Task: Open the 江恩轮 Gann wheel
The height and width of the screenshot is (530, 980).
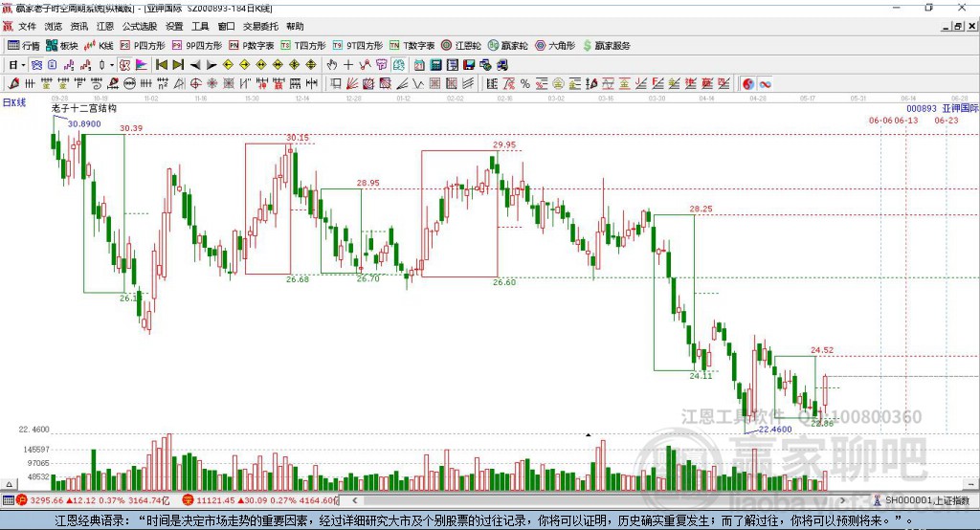Action: click(x=461, y=46)
